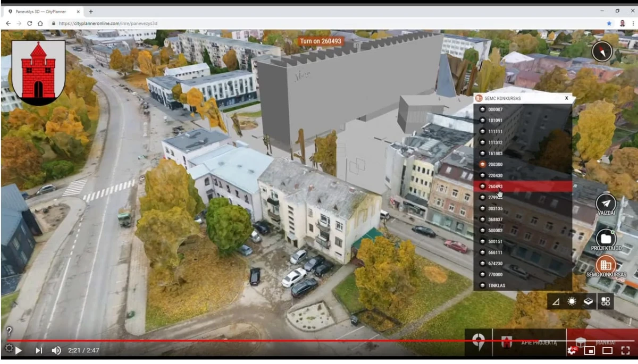
Task: Select the measurement triangle tool
Action: tap(556, 301)
